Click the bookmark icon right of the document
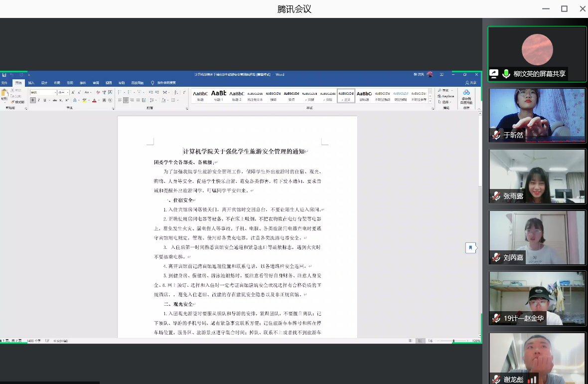Image resolution: width=588 pixels, height=384 pixels. [x=470, y=247]
